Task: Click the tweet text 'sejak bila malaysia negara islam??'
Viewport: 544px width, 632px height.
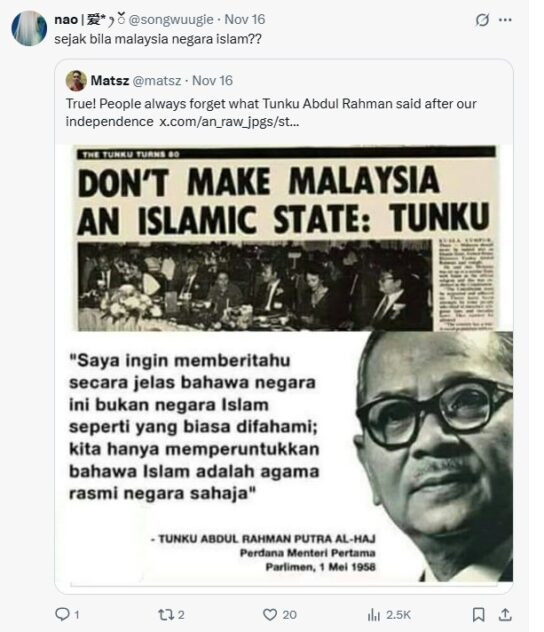Action: [x=158, y=40]
